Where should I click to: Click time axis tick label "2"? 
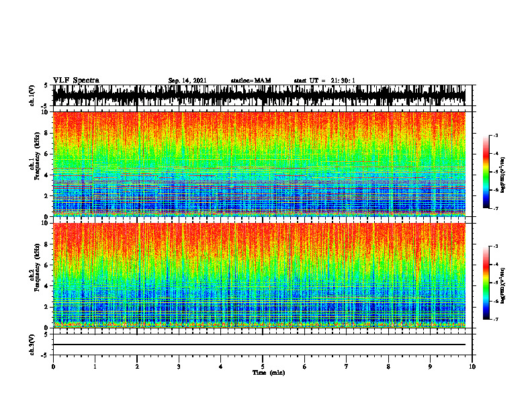[137, 367]
